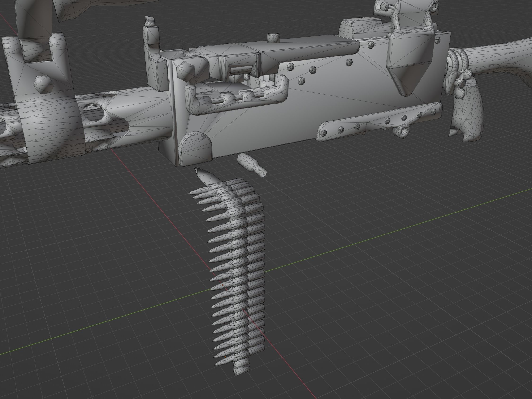Select the hex bolt on the front mount
532x399 pixels.
click(43, 84)
